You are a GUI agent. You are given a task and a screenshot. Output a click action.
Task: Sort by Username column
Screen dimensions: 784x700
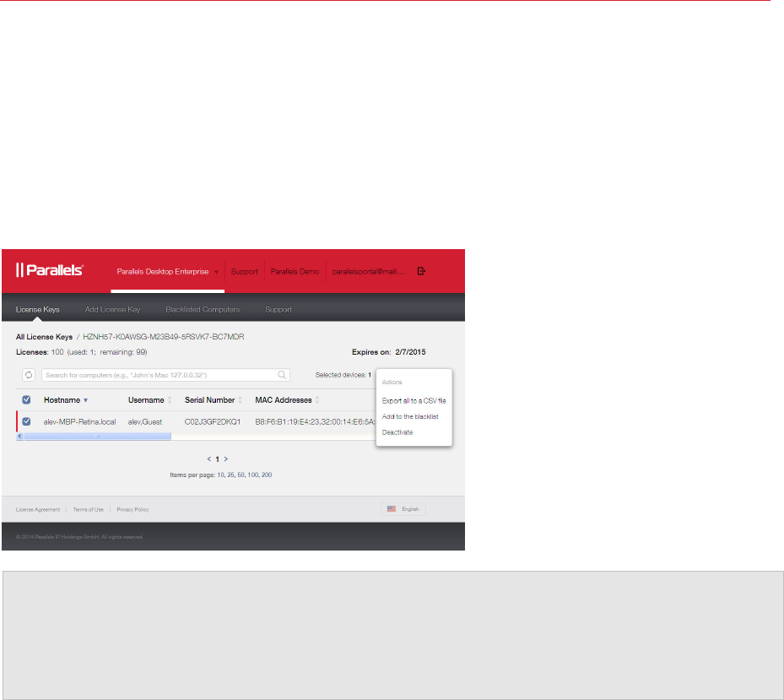pyautogui.click(x=149, y=399)
